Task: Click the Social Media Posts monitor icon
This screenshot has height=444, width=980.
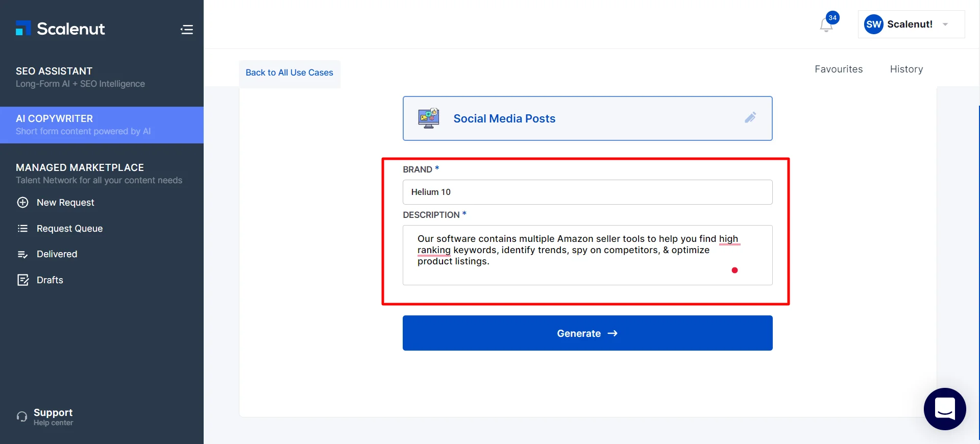Action: (x=429, y=118)
